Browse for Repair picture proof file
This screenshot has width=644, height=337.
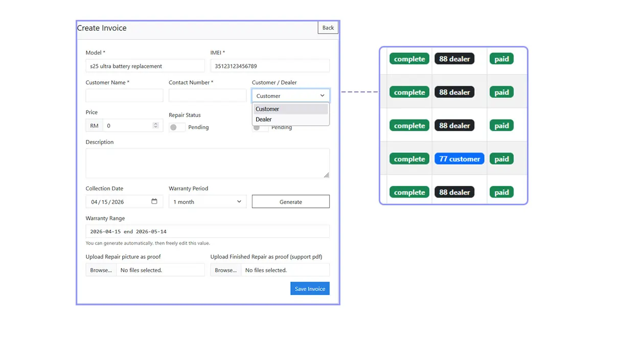tap(101, 270)
